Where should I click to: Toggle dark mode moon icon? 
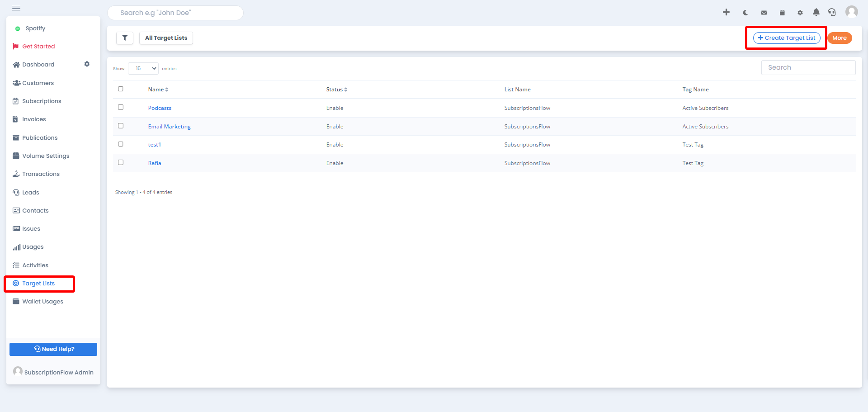click(x=745, y=13)
